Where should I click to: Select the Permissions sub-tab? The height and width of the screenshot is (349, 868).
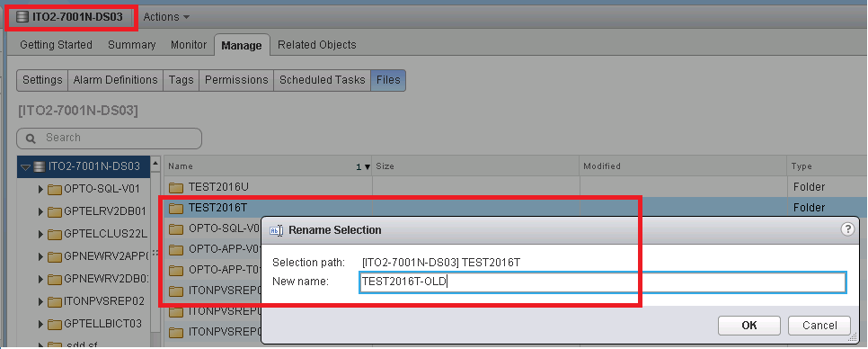click(x=236, y=80)
